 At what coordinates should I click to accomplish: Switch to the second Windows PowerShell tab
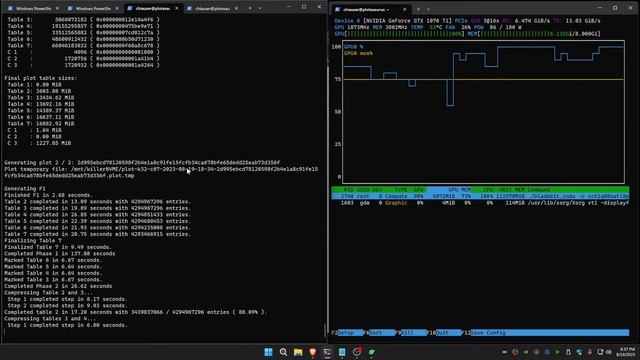click(94, 8)
